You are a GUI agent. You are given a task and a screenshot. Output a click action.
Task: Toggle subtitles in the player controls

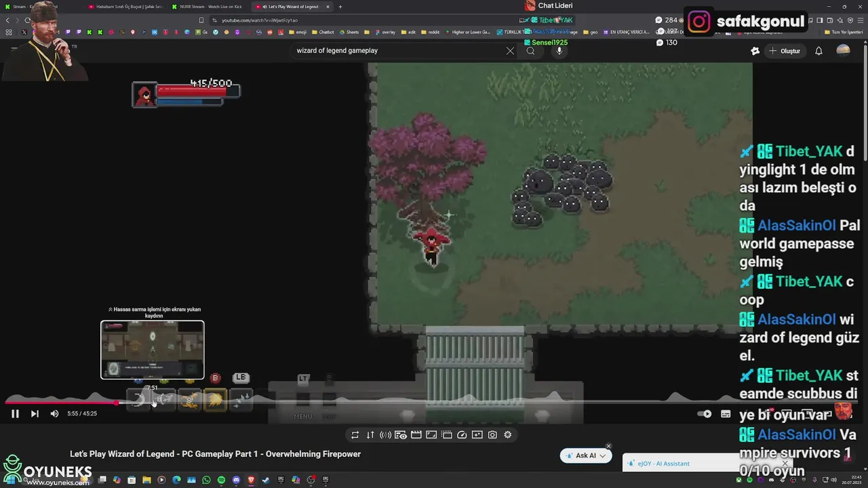click(726, 413)
